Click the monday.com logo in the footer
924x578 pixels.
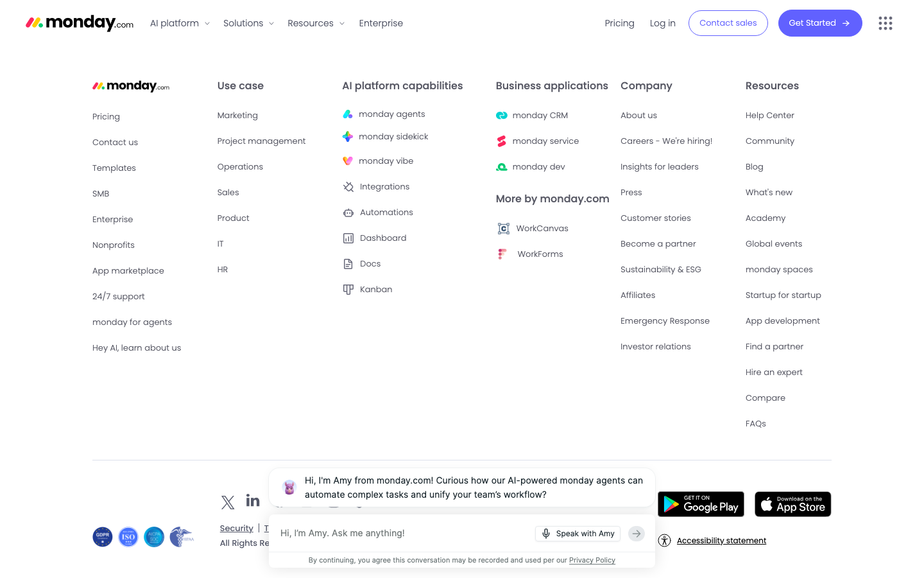(131, 86)
